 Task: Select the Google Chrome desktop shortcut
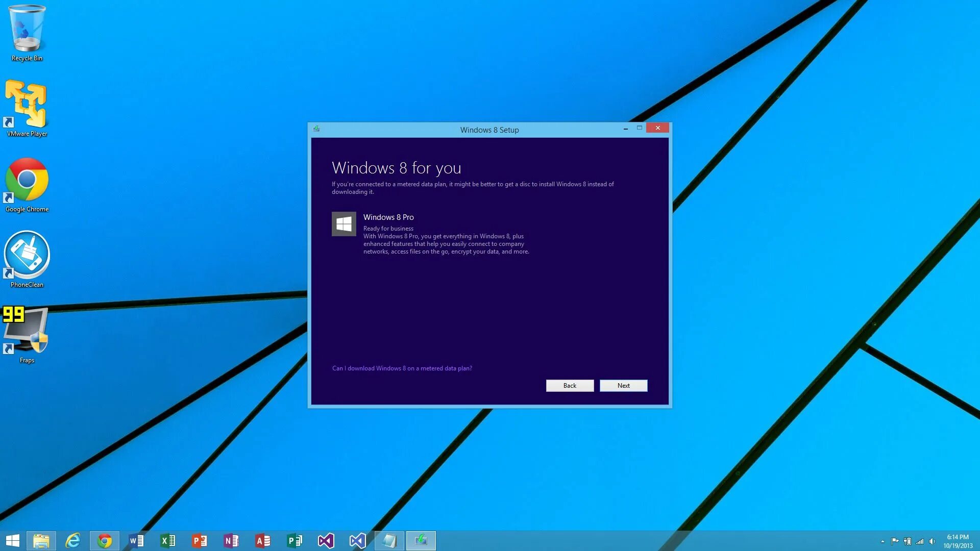[27, 184]
